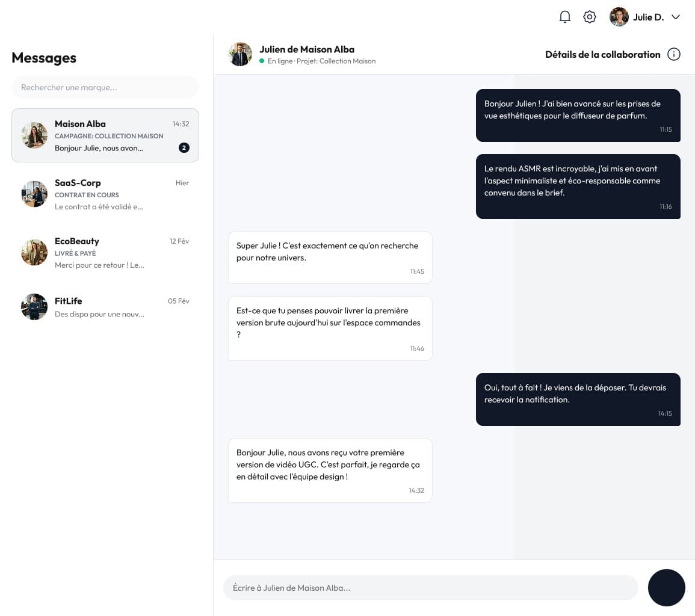Open the SaaS-Corp conversation
Viewport: 695px width, 616px height.
[105, 194]
